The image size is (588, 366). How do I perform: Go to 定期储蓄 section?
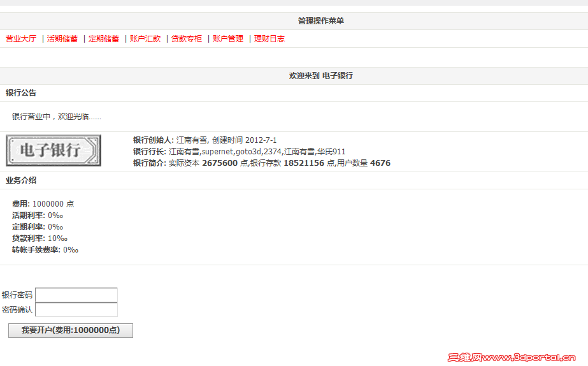[x=104, y=39]
